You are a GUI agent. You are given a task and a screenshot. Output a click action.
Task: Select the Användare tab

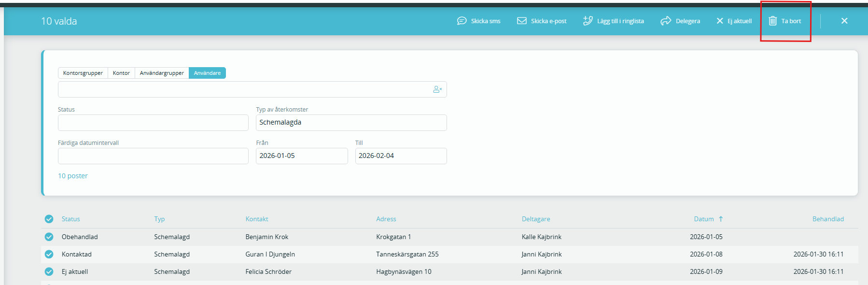207,73
